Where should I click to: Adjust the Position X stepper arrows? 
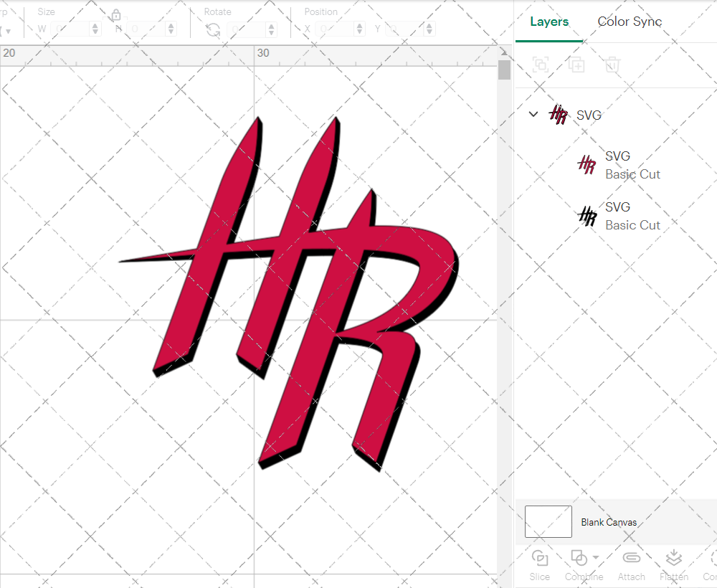[360, 29]
